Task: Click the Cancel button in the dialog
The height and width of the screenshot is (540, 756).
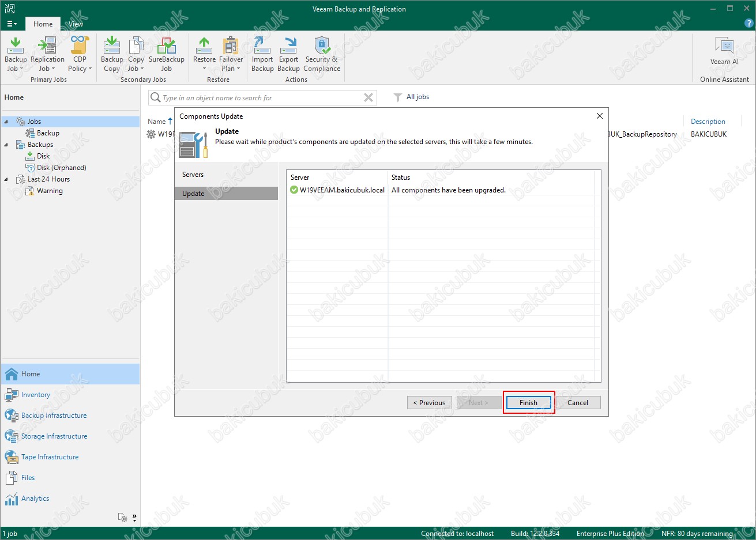Action: 578,403
